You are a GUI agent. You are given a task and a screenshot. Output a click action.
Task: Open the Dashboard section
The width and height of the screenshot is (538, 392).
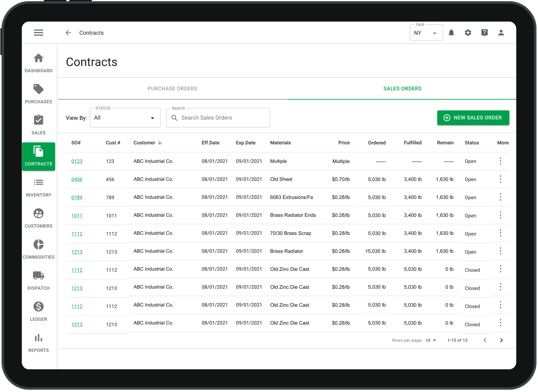[x=38, y=63]
